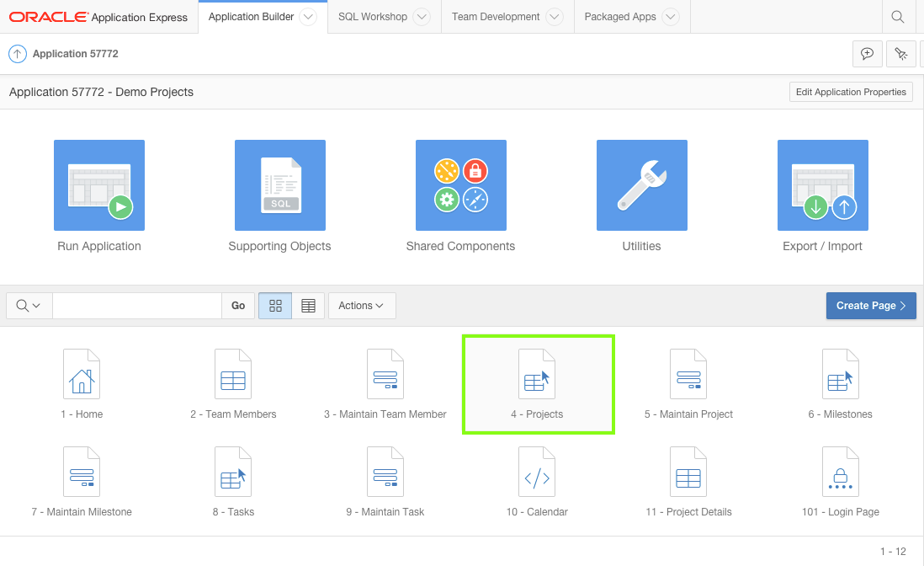Open page 10 - Calendar code icon
This screenshot has width=924, height=566.
pos(537,472)
